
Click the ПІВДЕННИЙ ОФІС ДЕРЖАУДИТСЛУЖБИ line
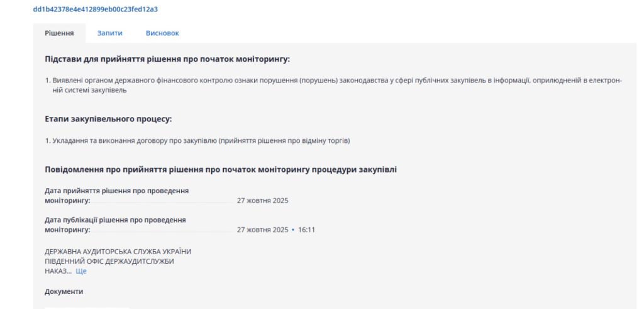(109, 261)
